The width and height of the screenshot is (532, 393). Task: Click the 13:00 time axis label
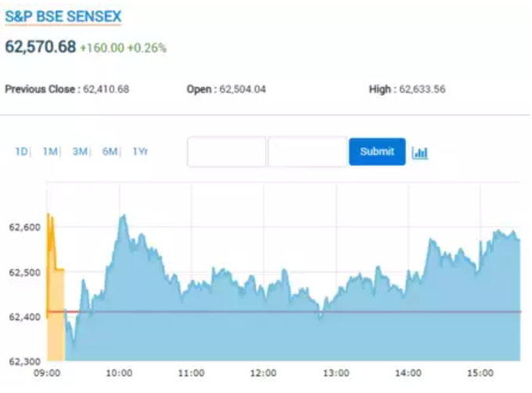[x=336, y=373]
